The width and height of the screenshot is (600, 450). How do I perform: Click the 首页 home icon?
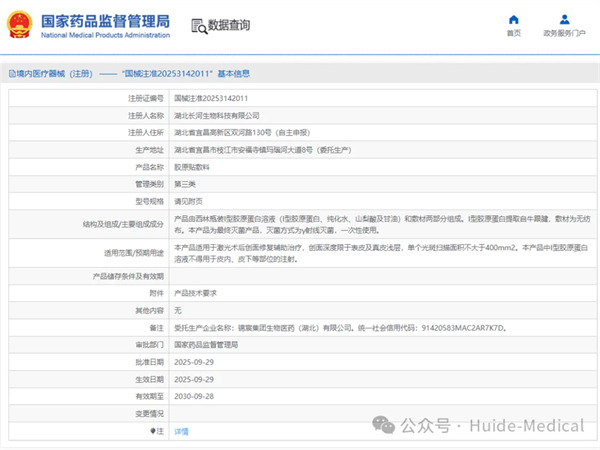click(514, 19)
